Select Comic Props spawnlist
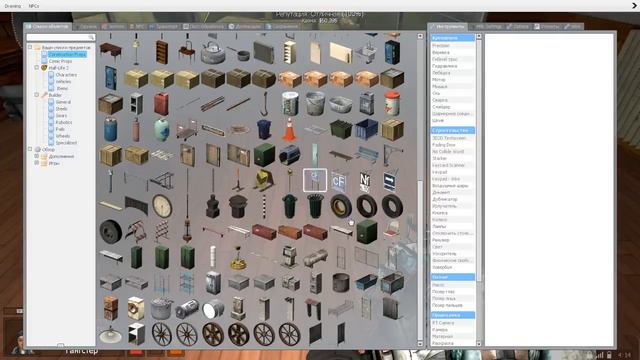Viewport: 640px width, 360px height. (60, 61)
